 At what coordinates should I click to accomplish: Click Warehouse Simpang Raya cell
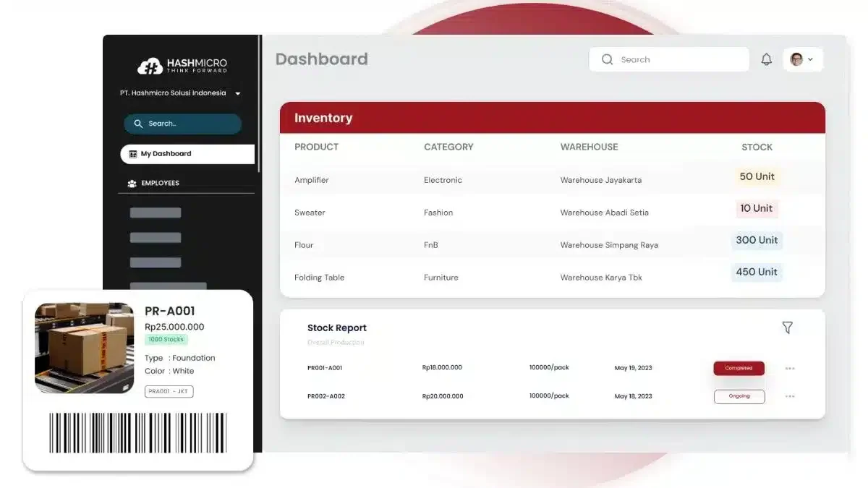coord(609,245)
